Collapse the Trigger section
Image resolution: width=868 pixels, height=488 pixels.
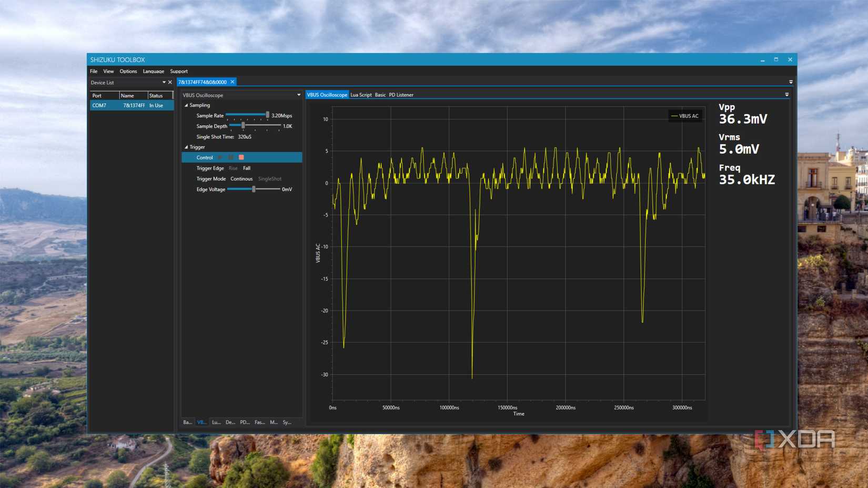[x=186, y=147]
